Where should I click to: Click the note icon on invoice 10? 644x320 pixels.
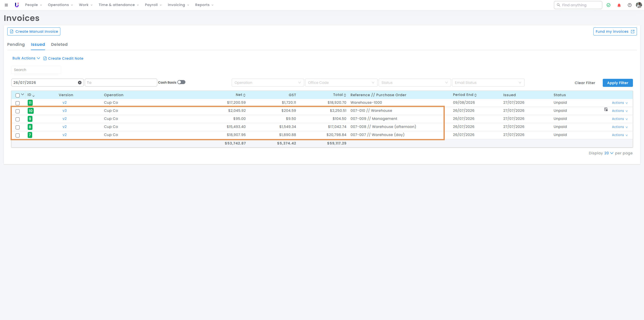[606, 110]
